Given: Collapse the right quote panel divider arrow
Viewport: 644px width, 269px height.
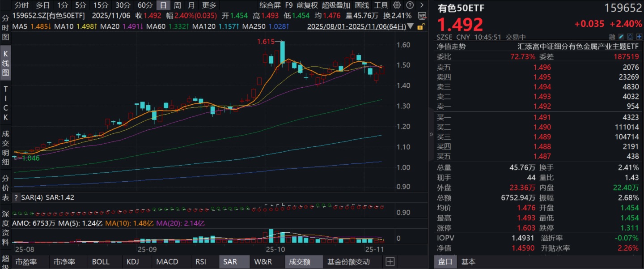Looking at the screenshot, I should [431, 134].
